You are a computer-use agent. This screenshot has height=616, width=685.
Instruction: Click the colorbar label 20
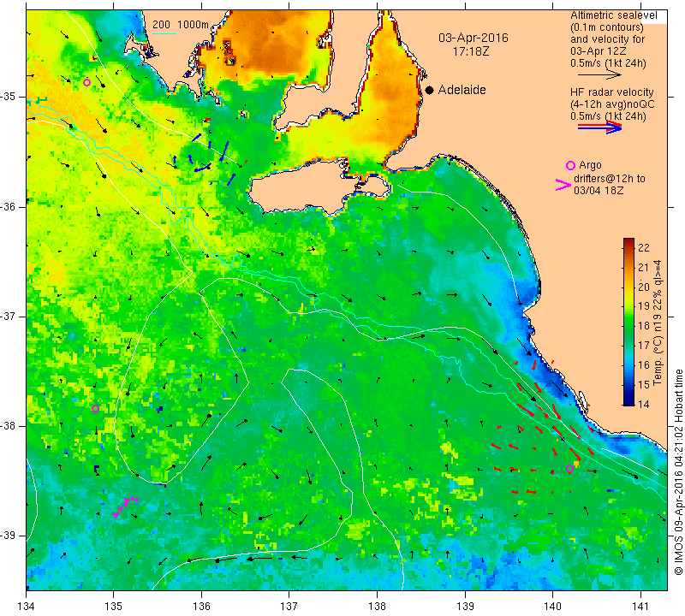pos(644,287)
